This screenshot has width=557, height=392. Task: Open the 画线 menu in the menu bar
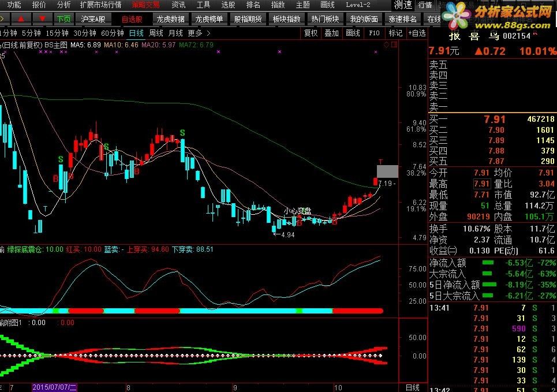[327, 5]
